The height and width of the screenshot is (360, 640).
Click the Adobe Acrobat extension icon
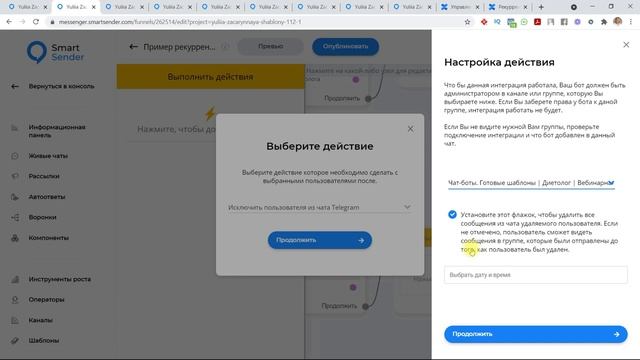click(x=537, y=22)
